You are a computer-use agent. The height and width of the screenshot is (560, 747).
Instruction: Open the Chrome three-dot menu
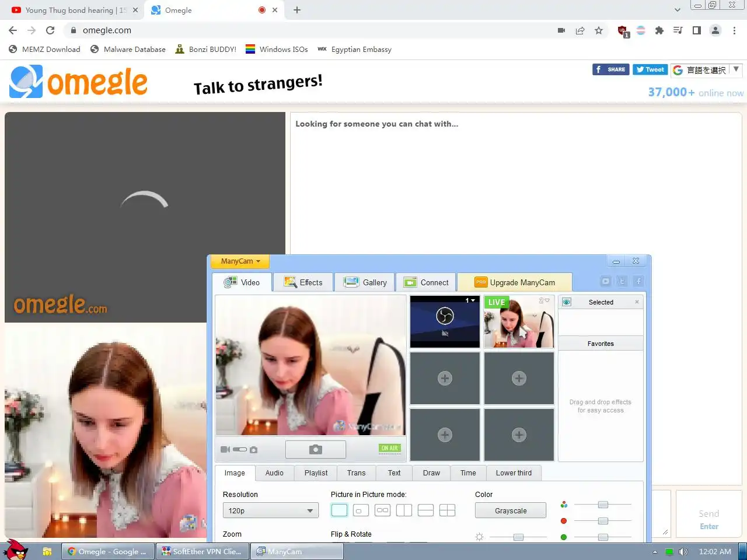click(734, 30)
